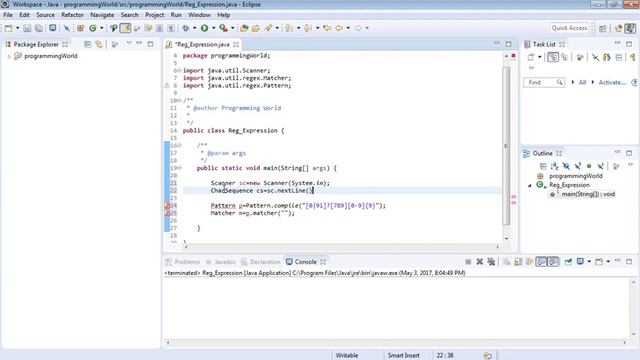
Task: Click Remove Launch X icon in Console
Action: pos(480,262)
